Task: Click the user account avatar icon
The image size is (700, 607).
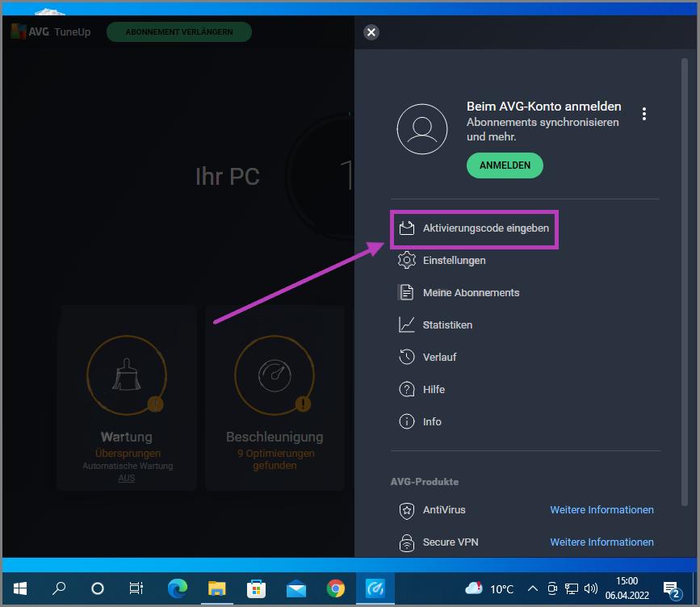Action: 422,129
